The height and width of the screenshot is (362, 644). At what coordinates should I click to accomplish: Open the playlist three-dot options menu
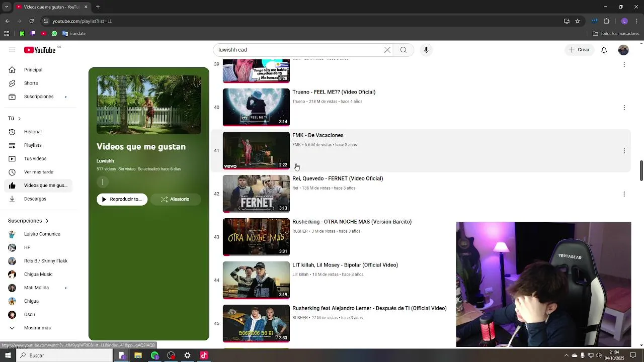coord(103,182)
